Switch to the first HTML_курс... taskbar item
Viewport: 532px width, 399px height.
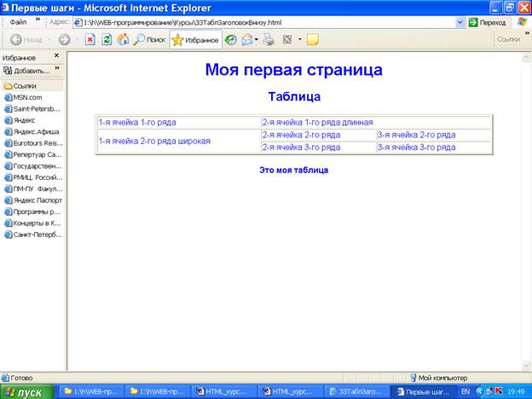(223, 392)
